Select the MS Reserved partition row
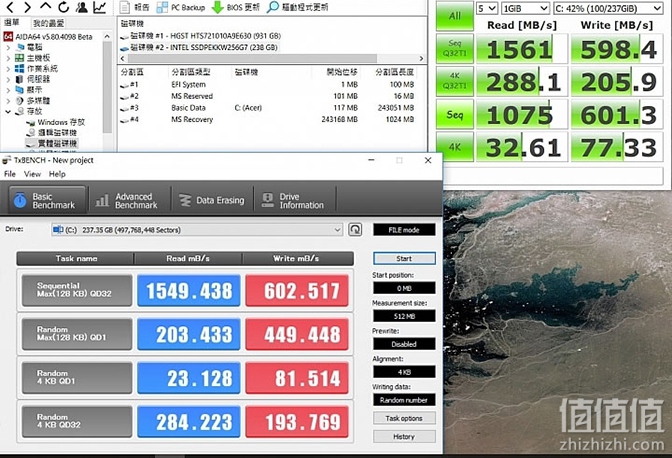 pos(267,96)
